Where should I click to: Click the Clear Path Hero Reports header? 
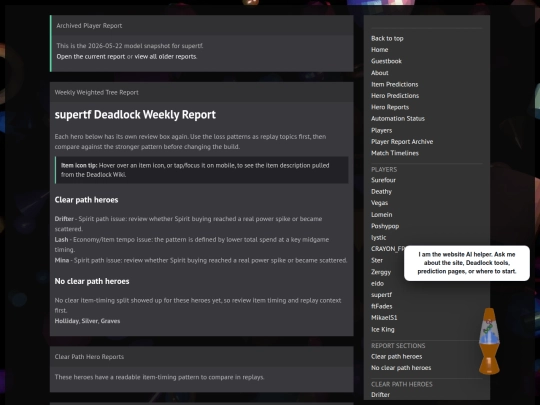tap(201, 357)
